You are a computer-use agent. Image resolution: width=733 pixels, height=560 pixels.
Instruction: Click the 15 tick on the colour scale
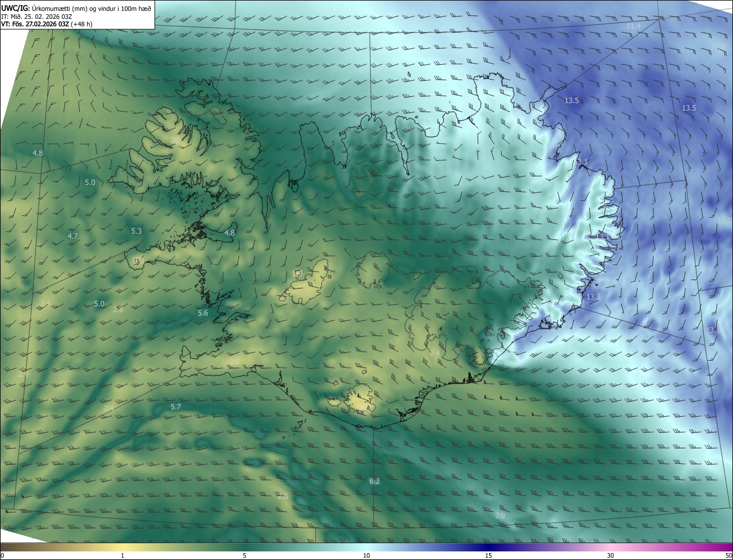(x=488, y=555)
